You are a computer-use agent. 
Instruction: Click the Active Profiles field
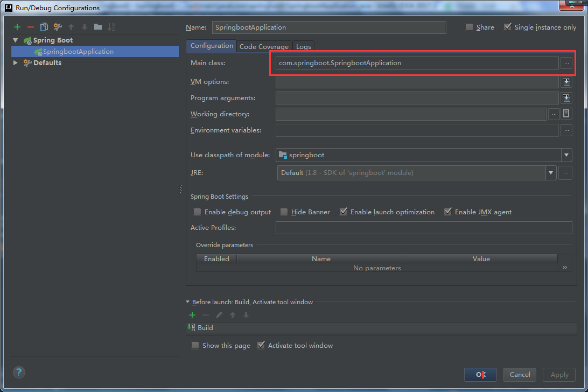pyautogui.click(x=424, y=228)
